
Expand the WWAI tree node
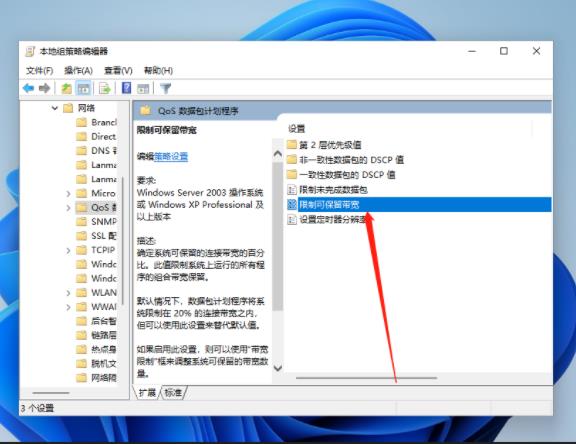[68, 307]
